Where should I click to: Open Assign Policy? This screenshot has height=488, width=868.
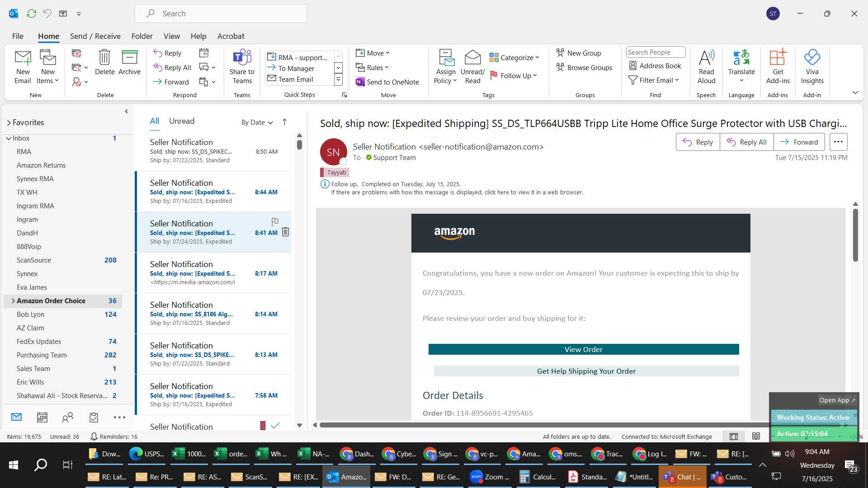pos(446,67)
